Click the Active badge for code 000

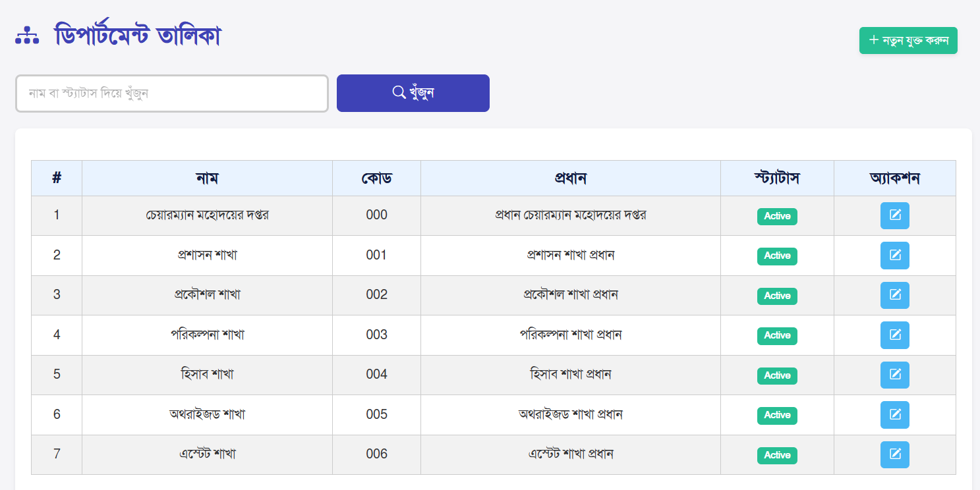pyautogui.click(x=777, y=216)
